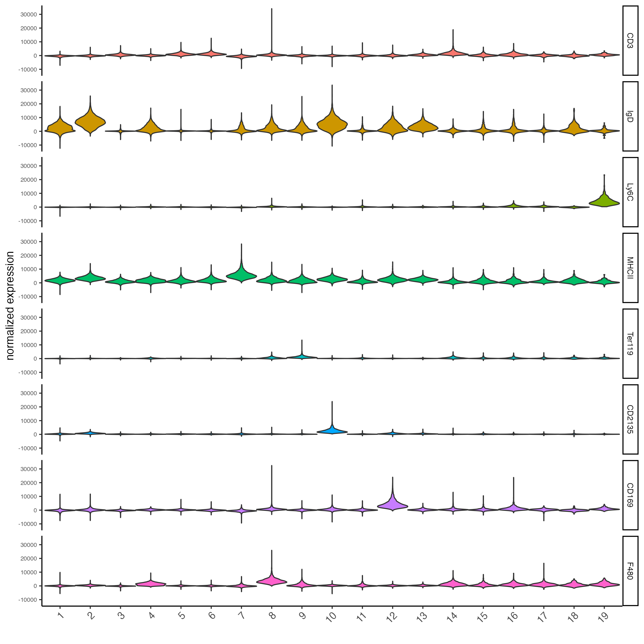Viewport: 644px width, 644px height.
Task: Click x-axis tick label 1
Action: click(61, 616)
